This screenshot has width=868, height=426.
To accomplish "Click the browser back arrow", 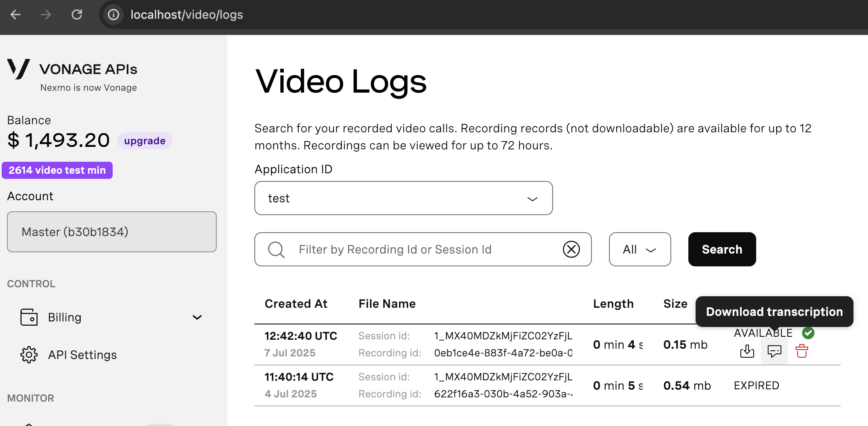I will 16,15.
